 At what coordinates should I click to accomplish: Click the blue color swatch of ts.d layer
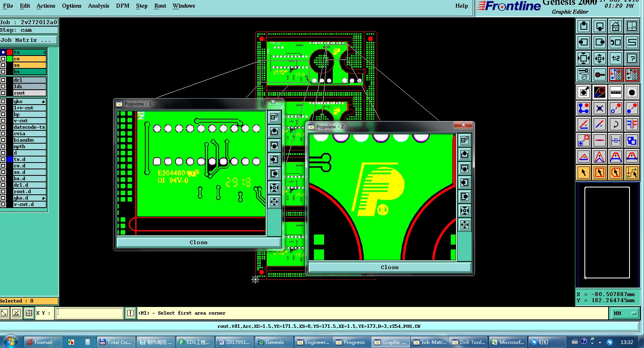(10, 159)
